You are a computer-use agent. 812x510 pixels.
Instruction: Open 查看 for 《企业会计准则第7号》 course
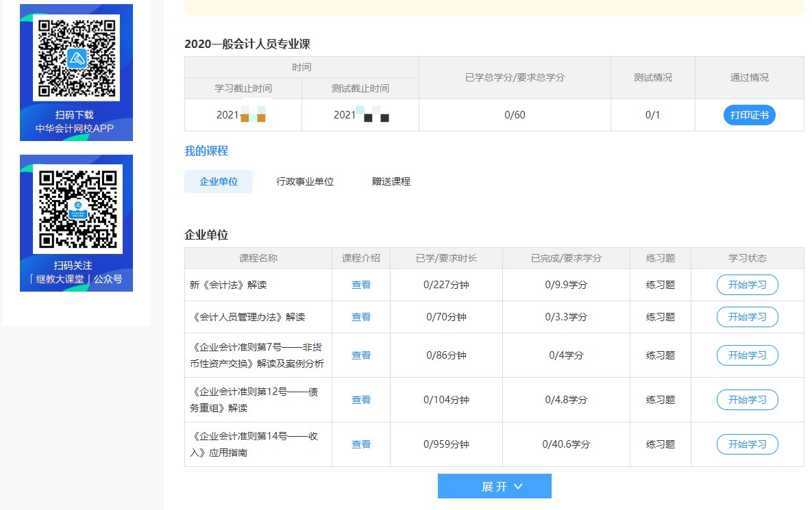pos(360,355)
